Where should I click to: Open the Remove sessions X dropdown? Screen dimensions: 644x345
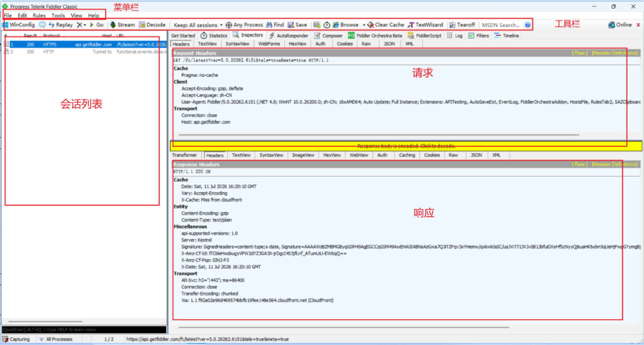click(x=81, y=25)
